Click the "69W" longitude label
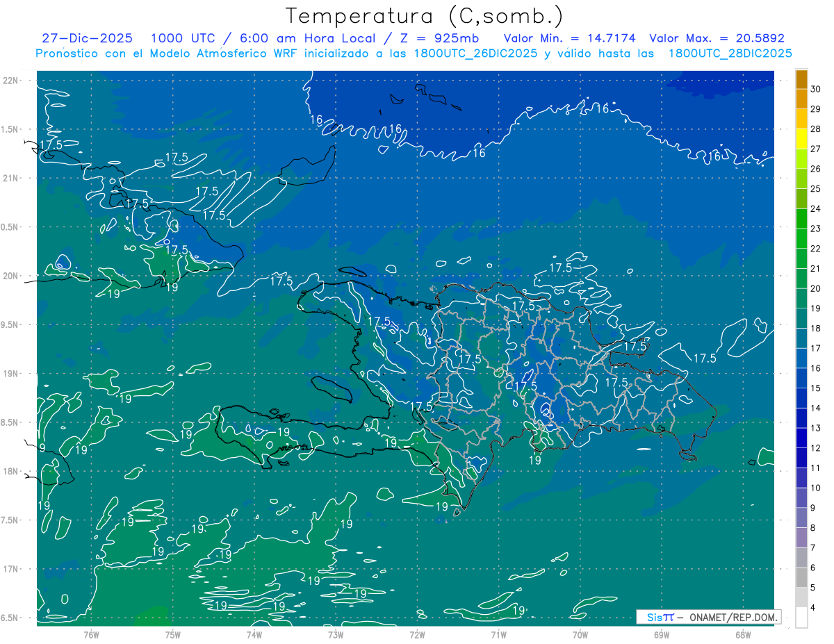This screenshot has width=834, height=644. pyautogui.click(x=662, y=634)
